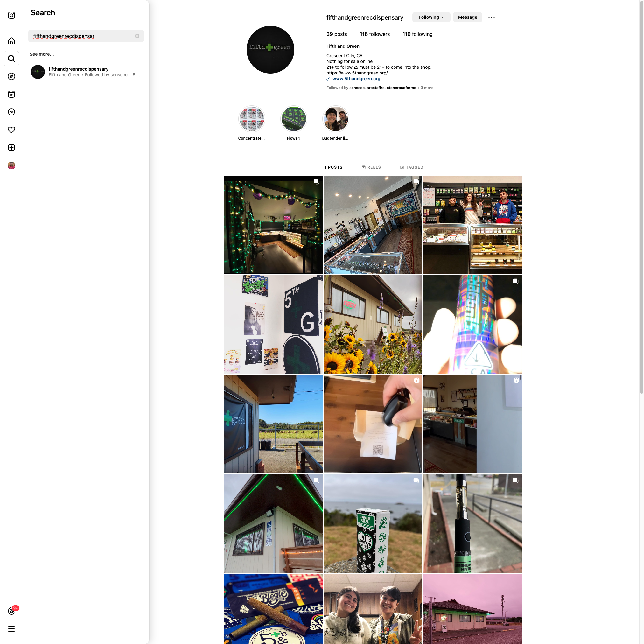
Task: View the 116 followers list
Action: coord(375,34)
